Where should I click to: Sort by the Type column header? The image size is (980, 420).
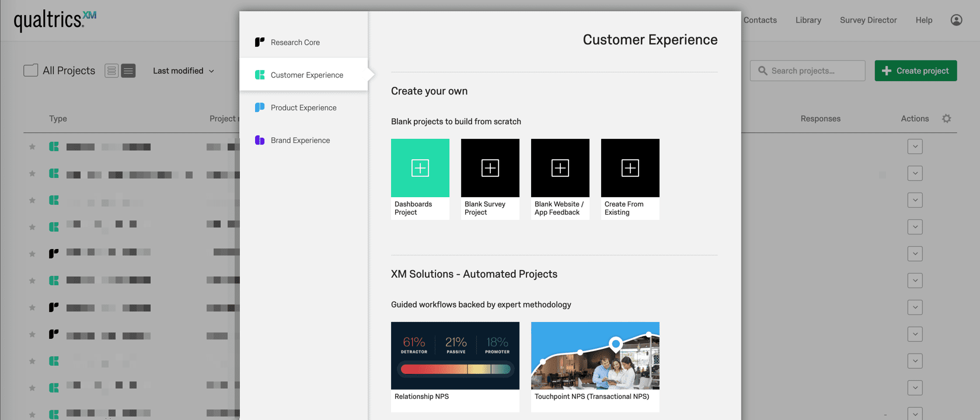(x=58, y=118)
